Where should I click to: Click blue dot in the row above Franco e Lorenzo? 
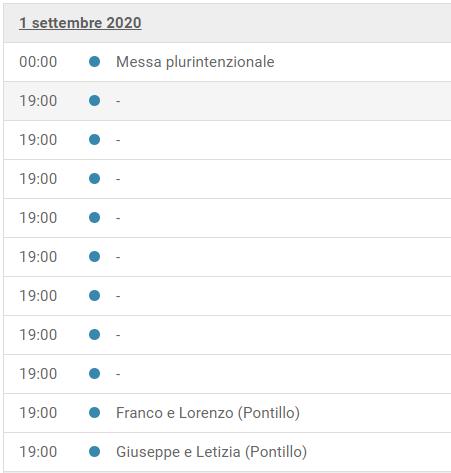coord(95,374)
